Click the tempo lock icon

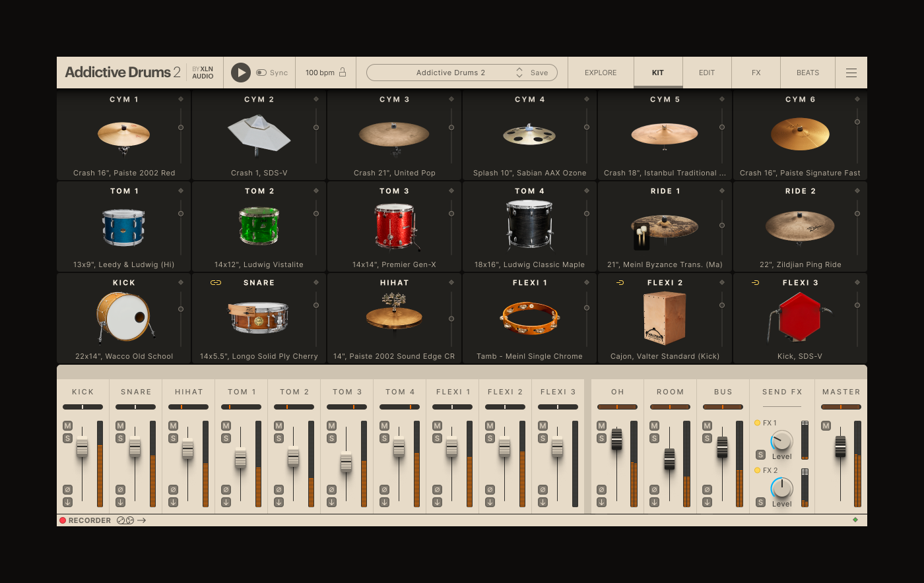(343, 72)
